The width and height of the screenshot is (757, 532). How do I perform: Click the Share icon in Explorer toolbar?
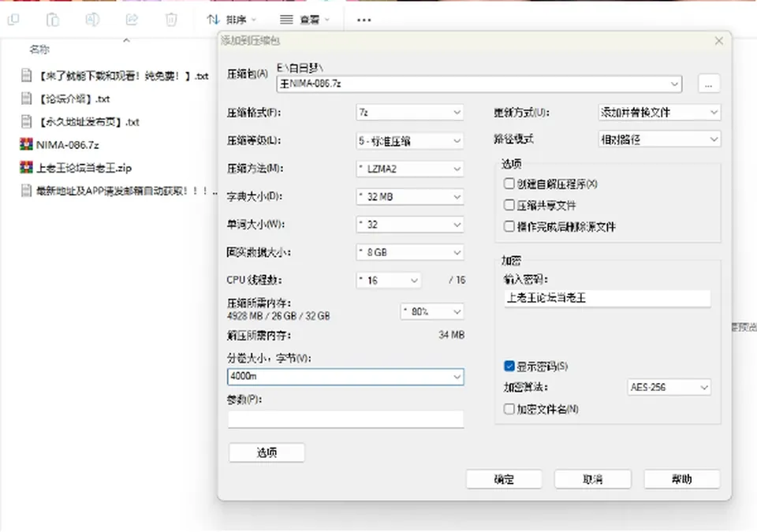(132, 20)
